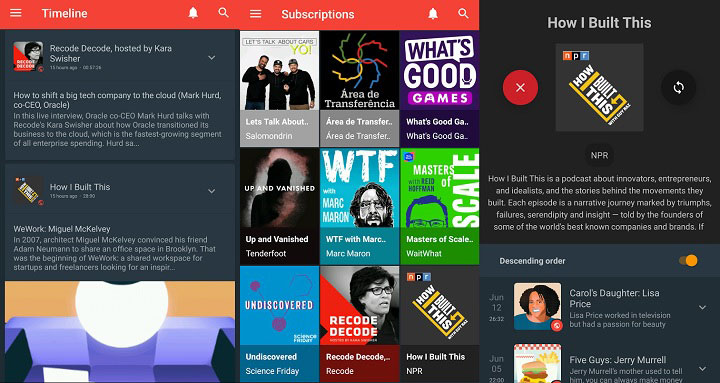Open the What's Good Games podcast tile
Viewport: 720px width, 383px height.
coord(439,89)
